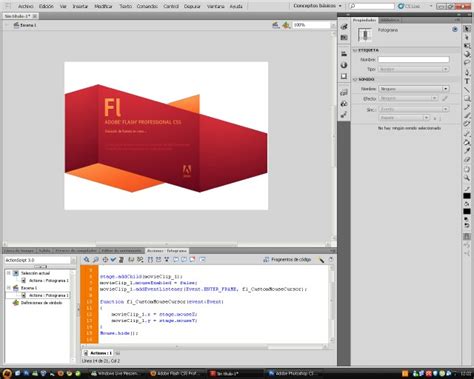Collapse the ETIQUETA section
The image size is (474, 379).
point(355,50)
